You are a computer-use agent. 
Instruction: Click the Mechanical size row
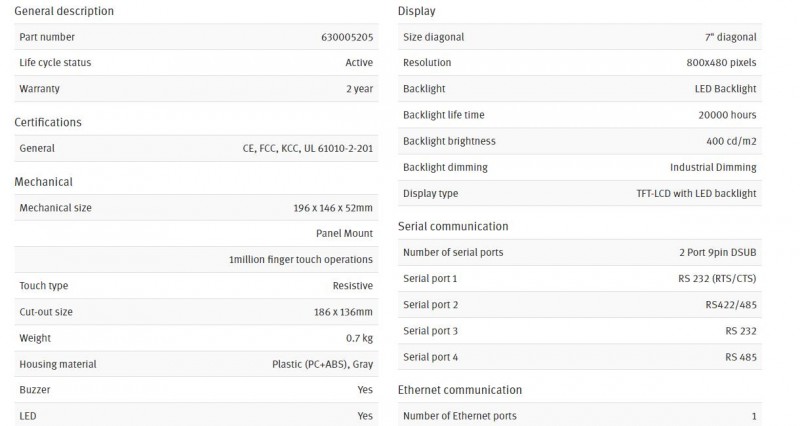pos(196,208)
